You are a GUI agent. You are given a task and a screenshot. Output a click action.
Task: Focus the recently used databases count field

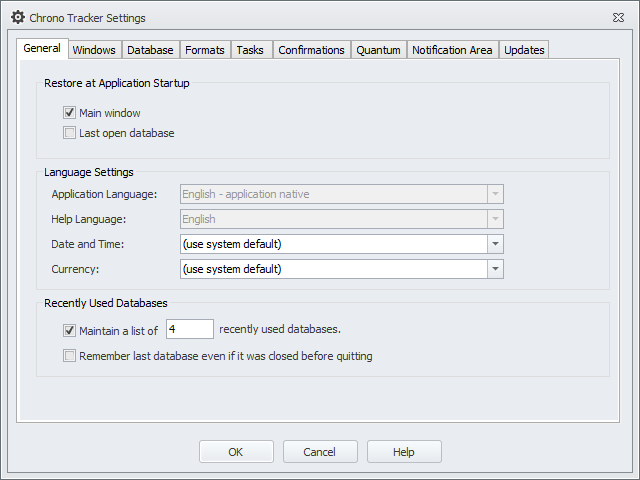(x=190, y=329)
